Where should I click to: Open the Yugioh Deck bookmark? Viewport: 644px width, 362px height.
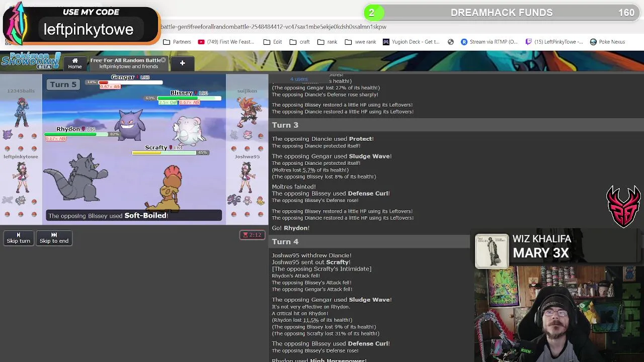point(411,42)
